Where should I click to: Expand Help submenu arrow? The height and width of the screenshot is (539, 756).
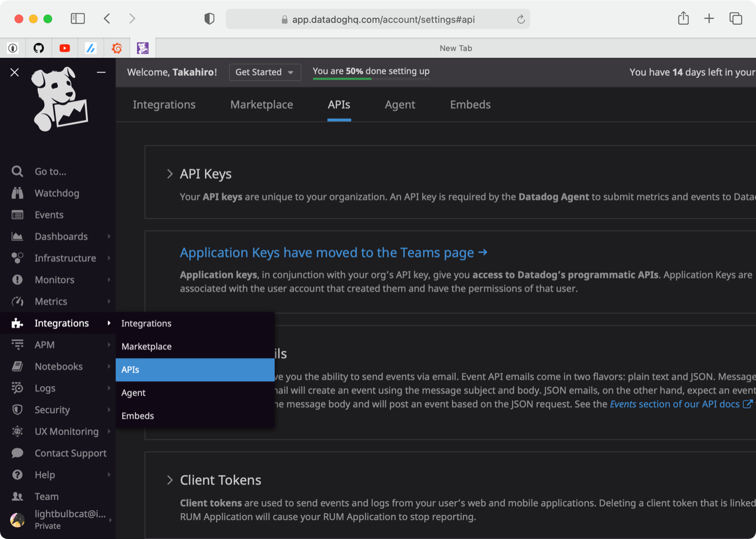click(x=109, y=474)
